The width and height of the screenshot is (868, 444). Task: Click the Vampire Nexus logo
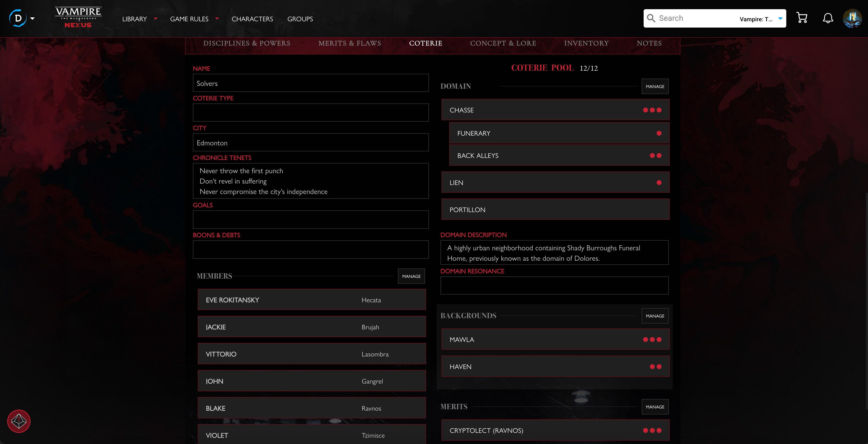tap(78, 17)
